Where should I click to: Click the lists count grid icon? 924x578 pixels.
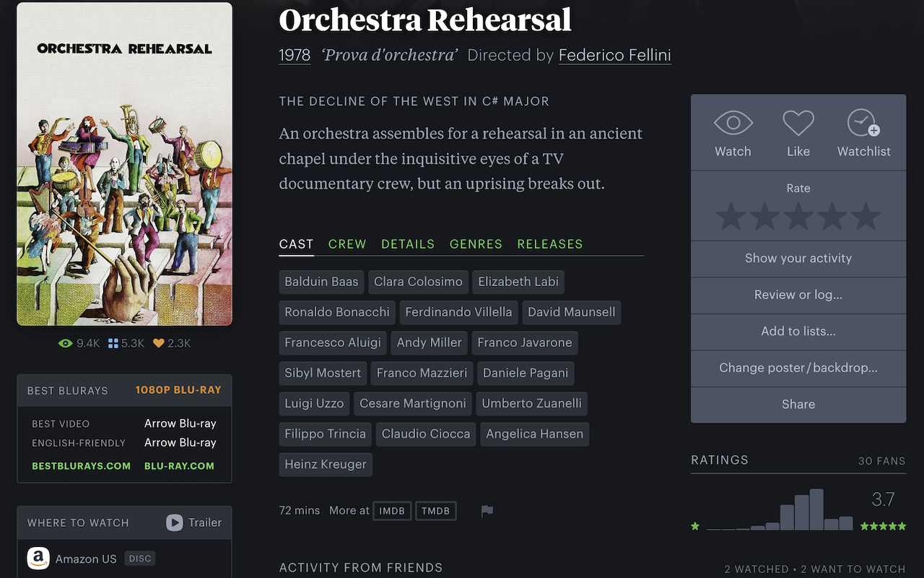pos(113,344)
